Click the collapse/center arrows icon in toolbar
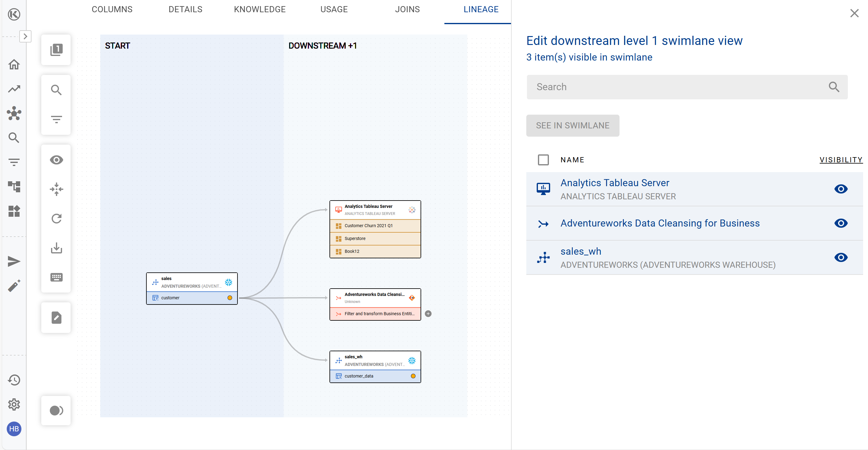 pos(56,189)
